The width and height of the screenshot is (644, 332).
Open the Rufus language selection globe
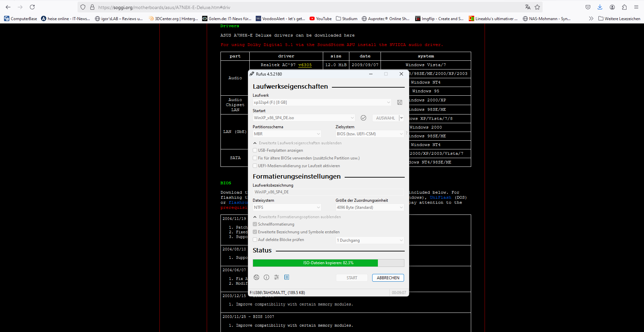pyautogui.click(x=256, y=277)
